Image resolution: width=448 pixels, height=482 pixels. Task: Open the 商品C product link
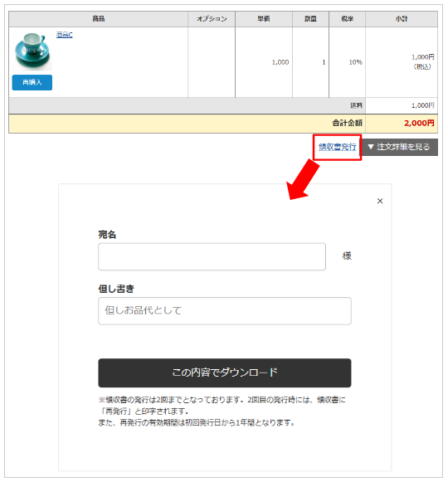tap(64, 35)
